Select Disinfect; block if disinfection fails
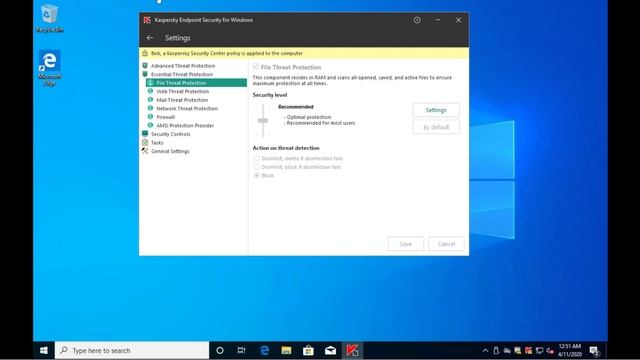The height and width of the screenshot is (360, 640). (256, 167)
